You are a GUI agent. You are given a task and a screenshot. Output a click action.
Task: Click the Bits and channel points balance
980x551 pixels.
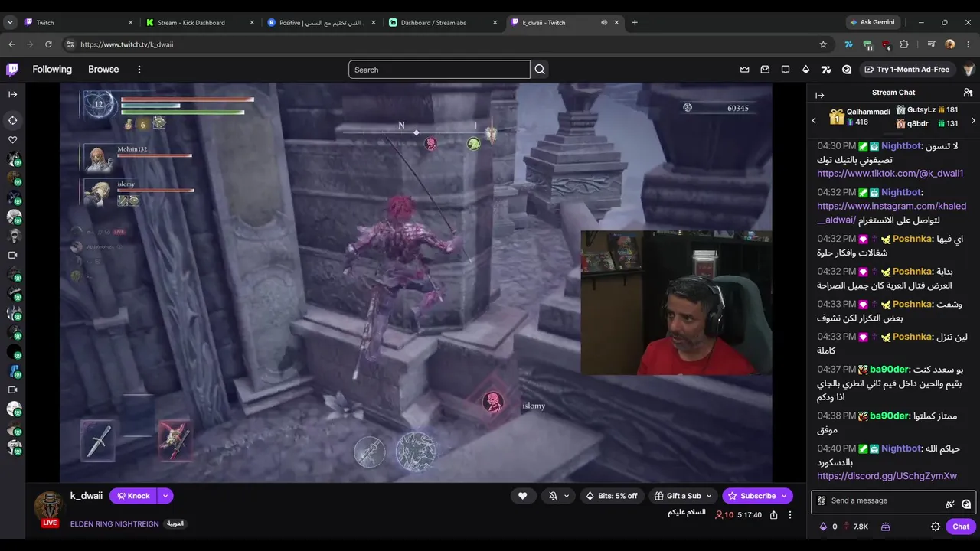tap(843, 527)
